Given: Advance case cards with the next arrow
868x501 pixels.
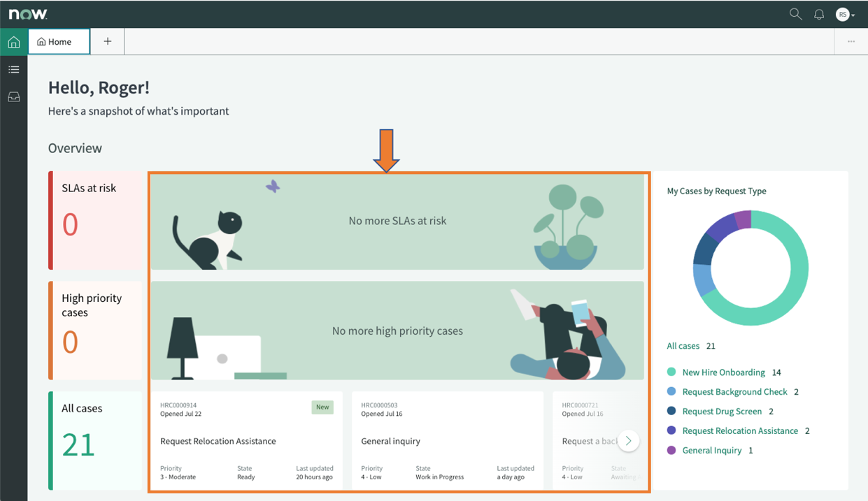Looking at the screenshot, I should click(x=628, y=440).
